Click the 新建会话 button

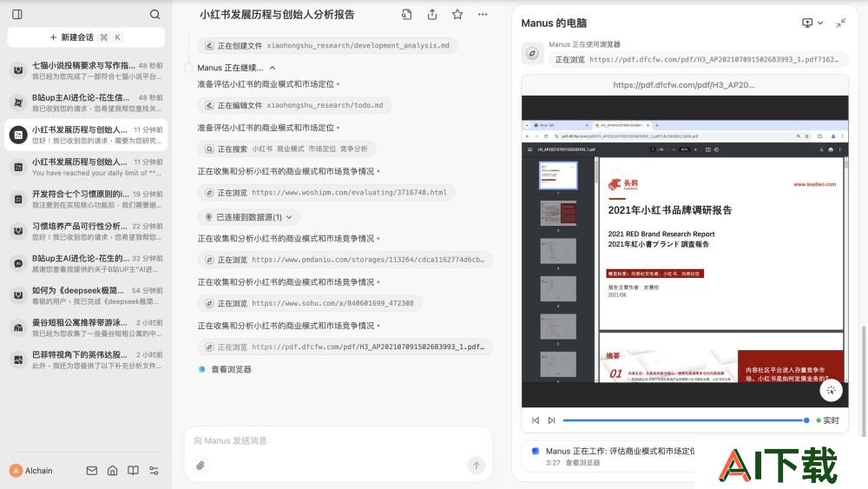click(x=86, y=37)
